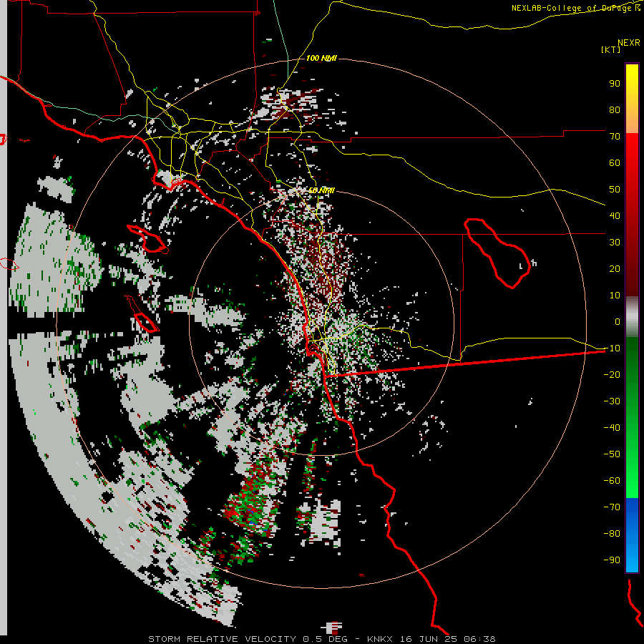Image resolution: width=644 pixels, height=644 pixels.
Task: Select the 30 value on velocity scale
Action: coord(615,243)
